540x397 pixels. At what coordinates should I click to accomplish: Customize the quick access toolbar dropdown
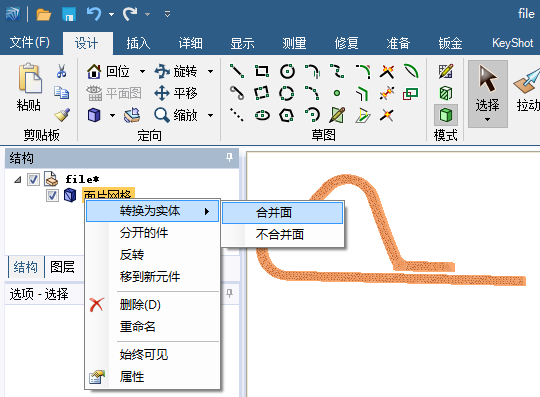pyautogui.click(x=167, y=14)
